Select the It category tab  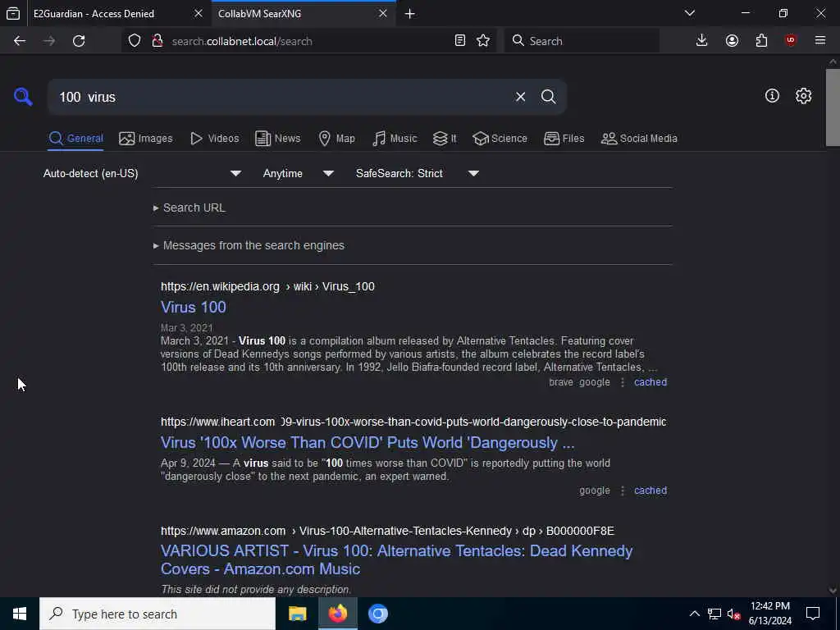(445, 139)
